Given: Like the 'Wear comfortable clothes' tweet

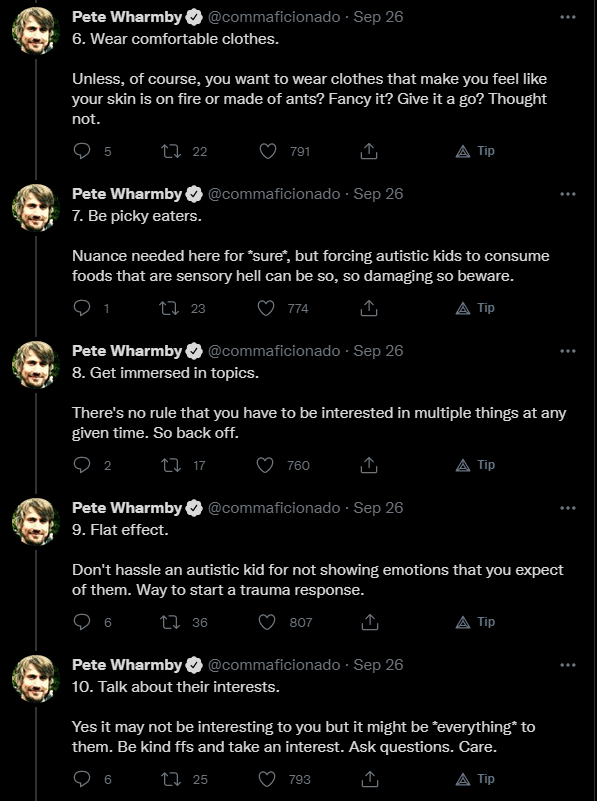Looking at the screenshot, I should [268, 151].
